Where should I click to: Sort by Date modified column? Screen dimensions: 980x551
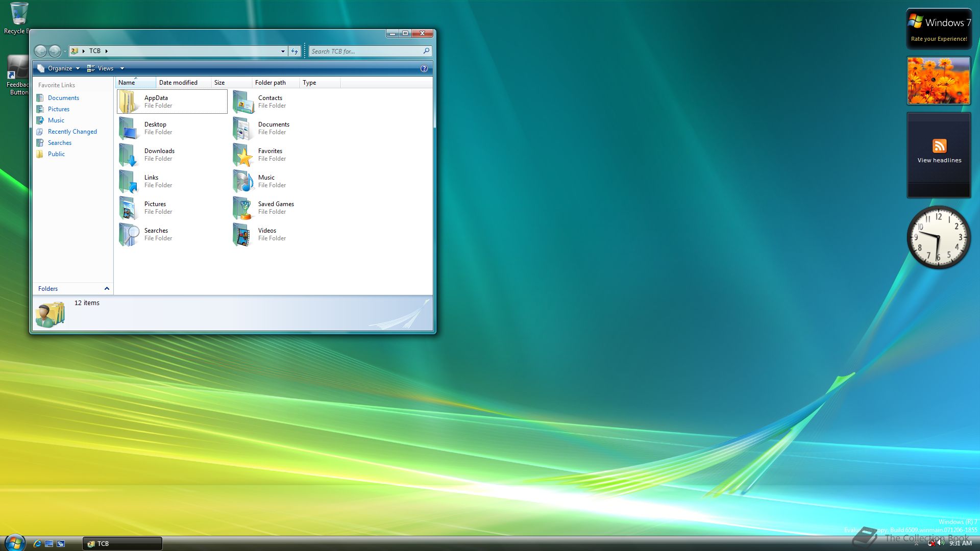[x=178, y=83]
